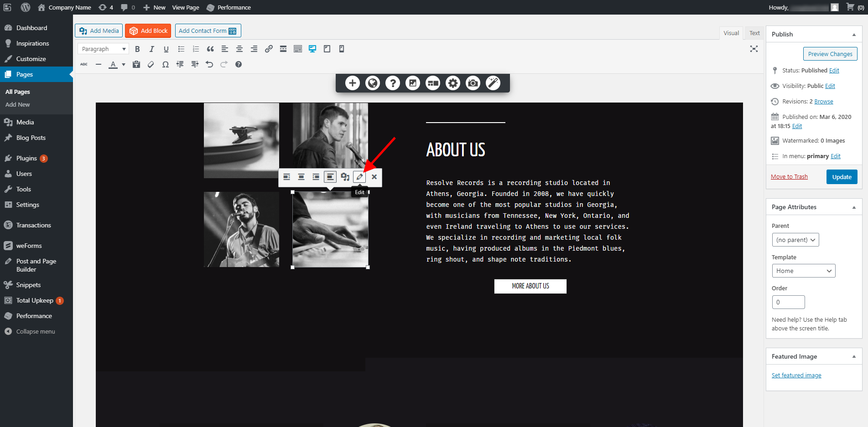Toggle the no-alignment option on image toolbar

pos(330,177)
